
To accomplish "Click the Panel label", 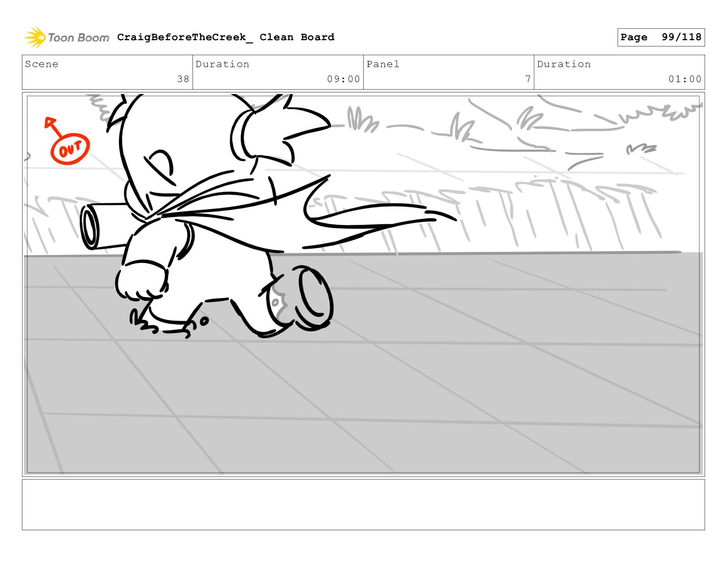I will pyautogui.click(x=383, y=64).
